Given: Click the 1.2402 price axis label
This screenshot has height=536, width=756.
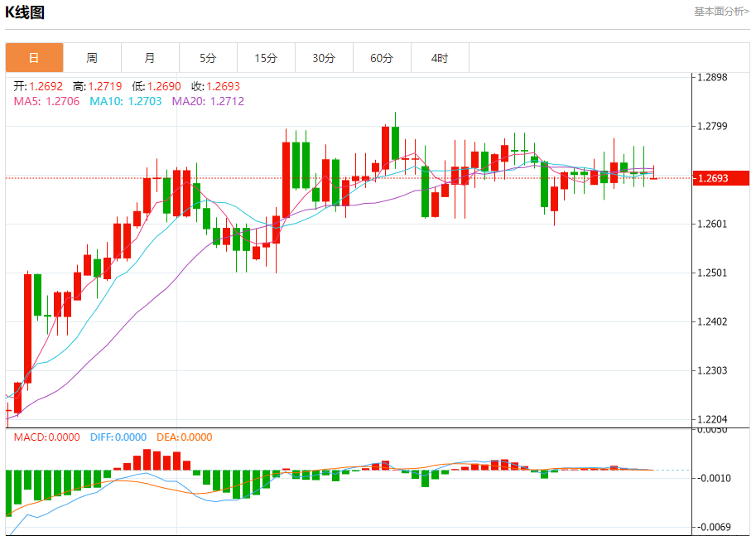Looking at the screenshot, I should [x=712, y=321].
